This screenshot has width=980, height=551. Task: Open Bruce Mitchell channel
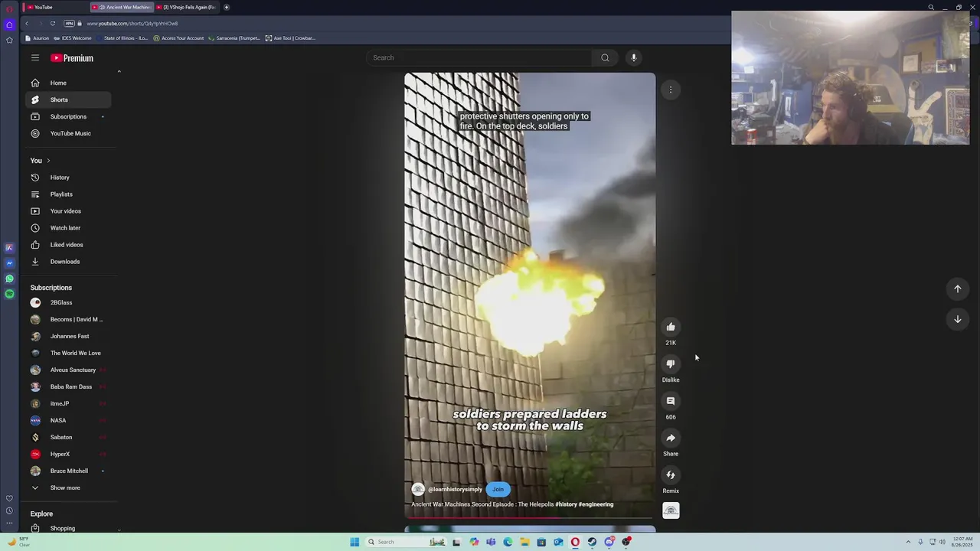pyautogui.click(x=68, y=471)
